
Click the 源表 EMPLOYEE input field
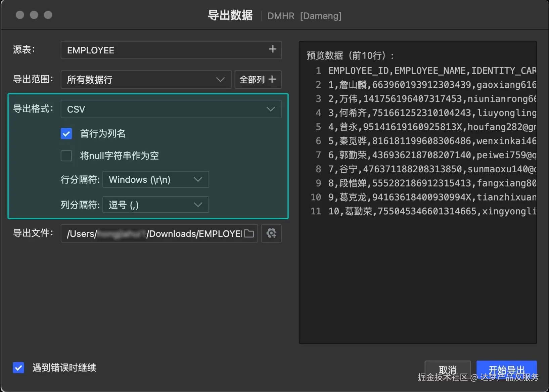pyautogui.click(x=171, y=50)
